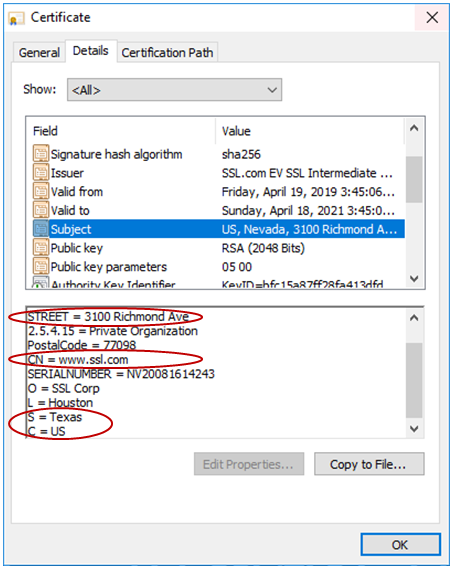Image resolution: width=454 pixels, height=566 pixels.
Task: Click the Subject field icon
Action: point(41,229)
